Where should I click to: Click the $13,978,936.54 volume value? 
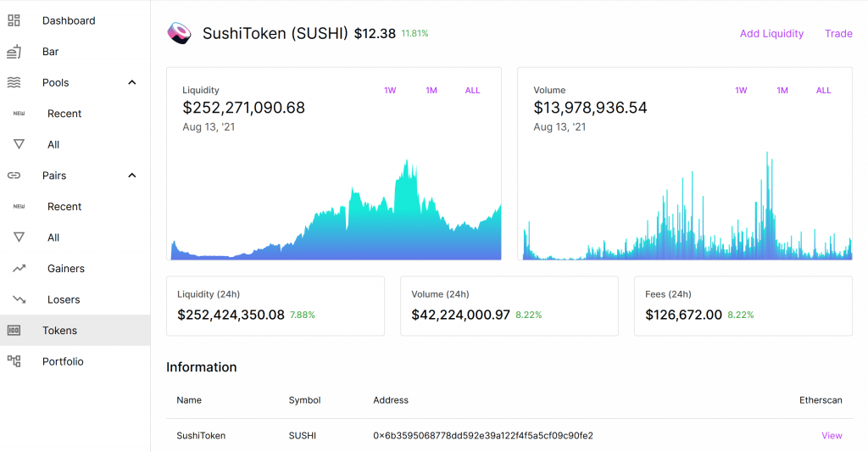pyautogui.click(x=590, y=108)
